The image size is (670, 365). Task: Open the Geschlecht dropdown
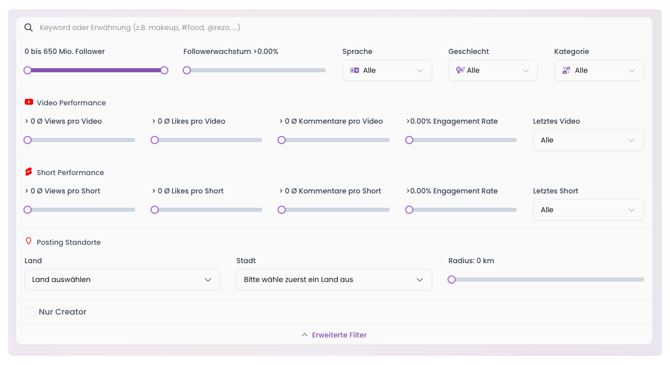pyautogui.click(x=493, y=71)
